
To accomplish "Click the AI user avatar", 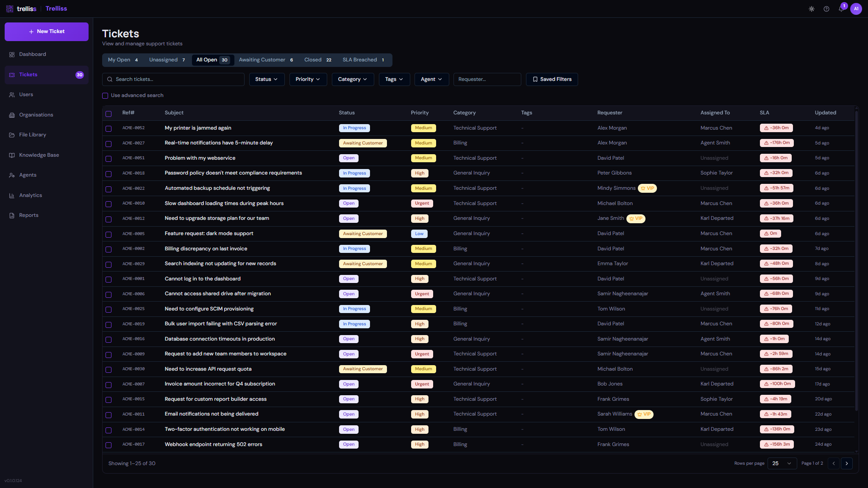I will pos(856,9).
